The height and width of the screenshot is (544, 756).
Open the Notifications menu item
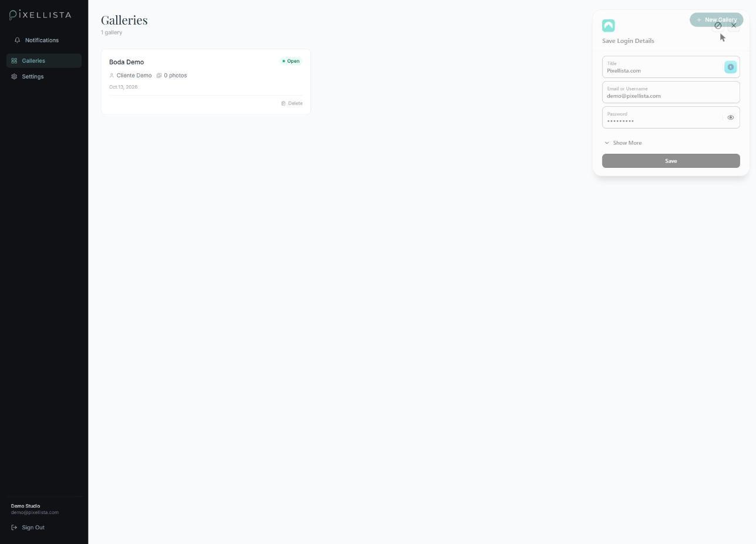44,40
